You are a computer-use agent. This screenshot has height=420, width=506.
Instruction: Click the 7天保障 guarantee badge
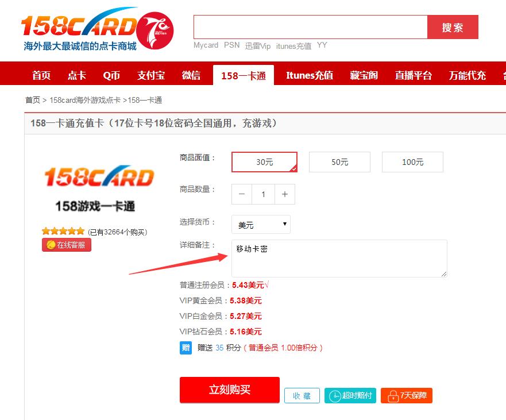[x=406, y=395]
